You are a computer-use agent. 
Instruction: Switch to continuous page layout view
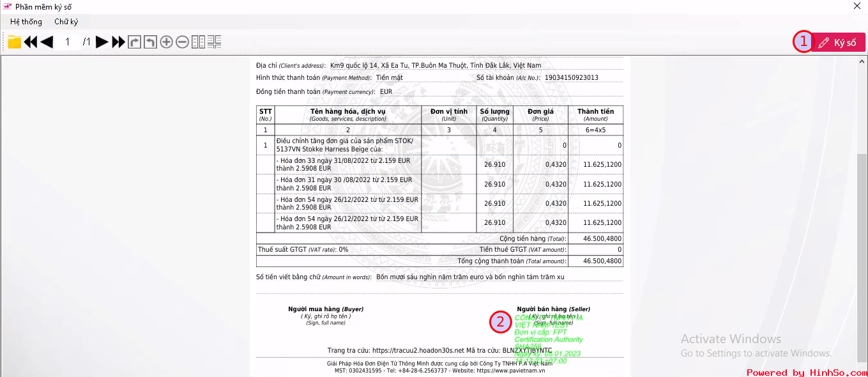[214, 42]
